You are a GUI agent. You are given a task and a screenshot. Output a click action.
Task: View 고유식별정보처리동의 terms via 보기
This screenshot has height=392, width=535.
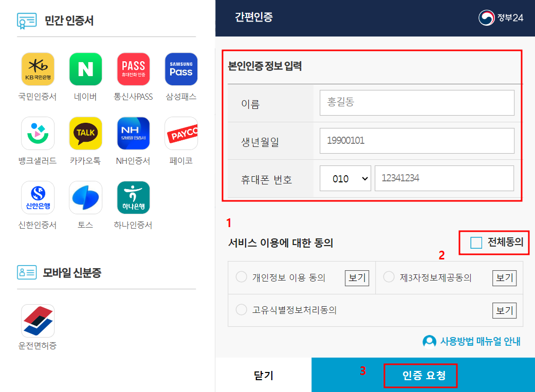504,310
